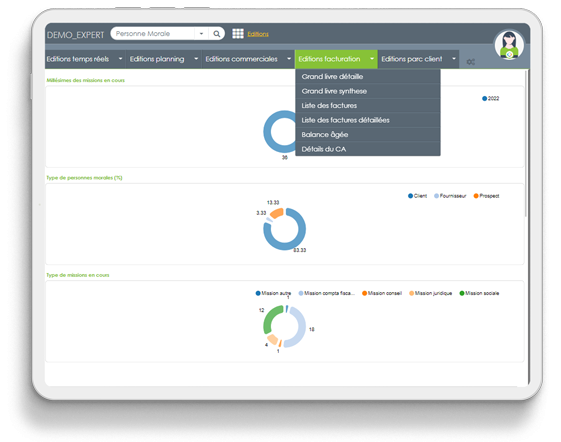Toggle the Mission autre legend item
This screenshot has height=442, width=561.
tap(273, 293)
